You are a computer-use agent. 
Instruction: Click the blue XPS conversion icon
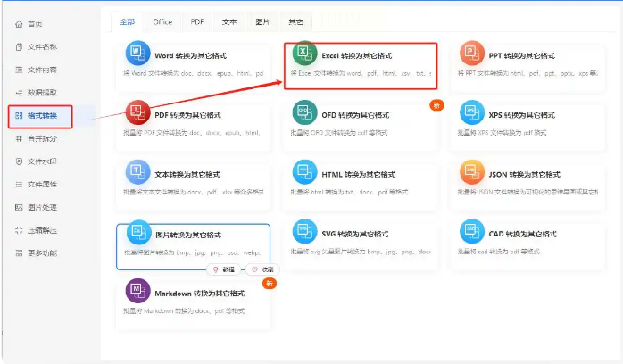(x=472, y=112)
